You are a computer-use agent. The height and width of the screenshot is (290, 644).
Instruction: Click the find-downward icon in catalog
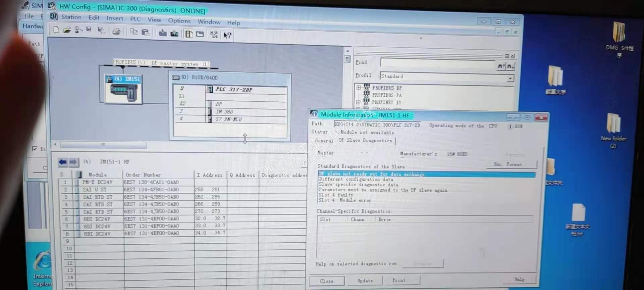click(x=510, y=66)
